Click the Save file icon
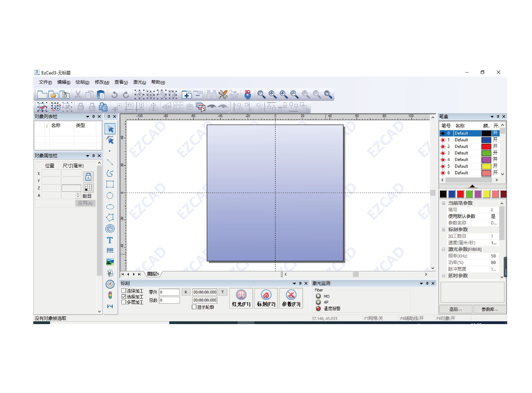This screenshot has height=393, width=532. click(64, 95)
